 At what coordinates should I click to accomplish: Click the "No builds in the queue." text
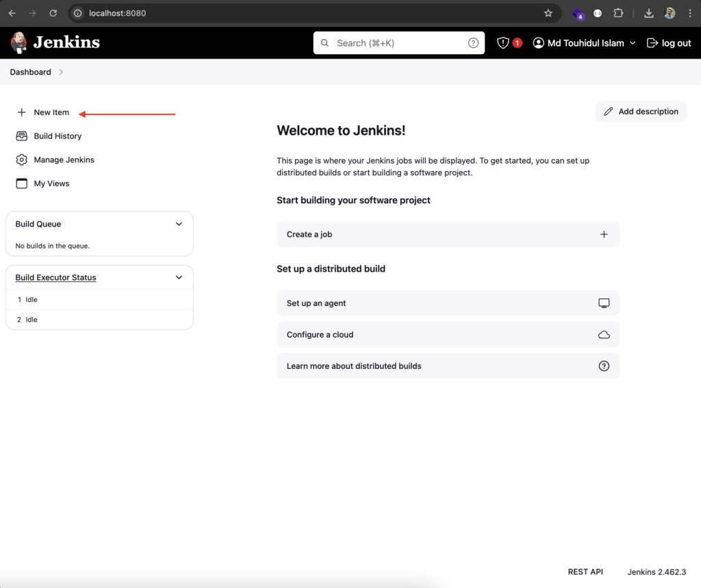pyautogui.click(x=52, y=246)
